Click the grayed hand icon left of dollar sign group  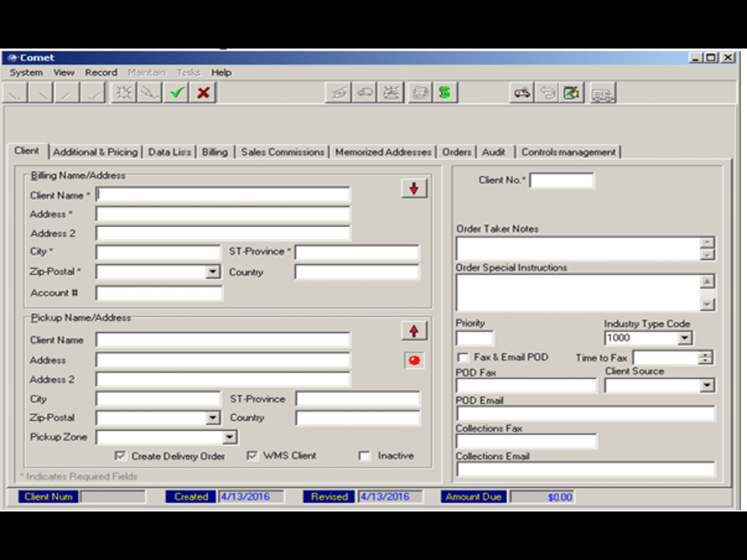(x=338, y=93)
